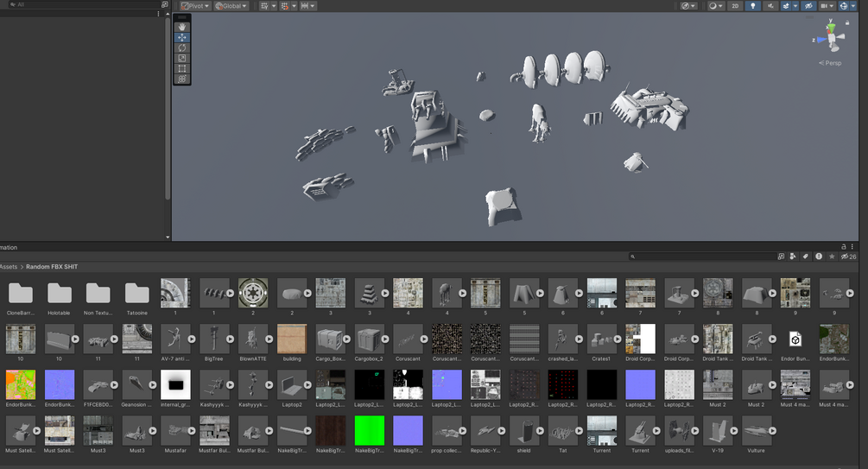Click the green Y axis of orientation gizmo
The width and height of the screenshot is (868, 469).
831,27
